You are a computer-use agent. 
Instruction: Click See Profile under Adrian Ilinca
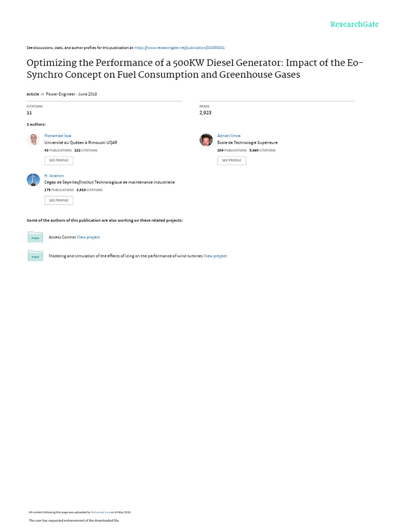232,161
